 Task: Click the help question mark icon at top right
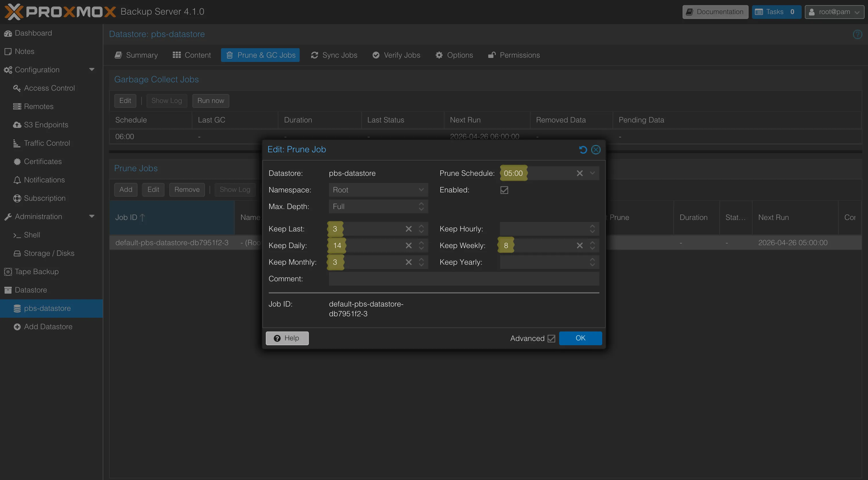(x=857, y=34)
